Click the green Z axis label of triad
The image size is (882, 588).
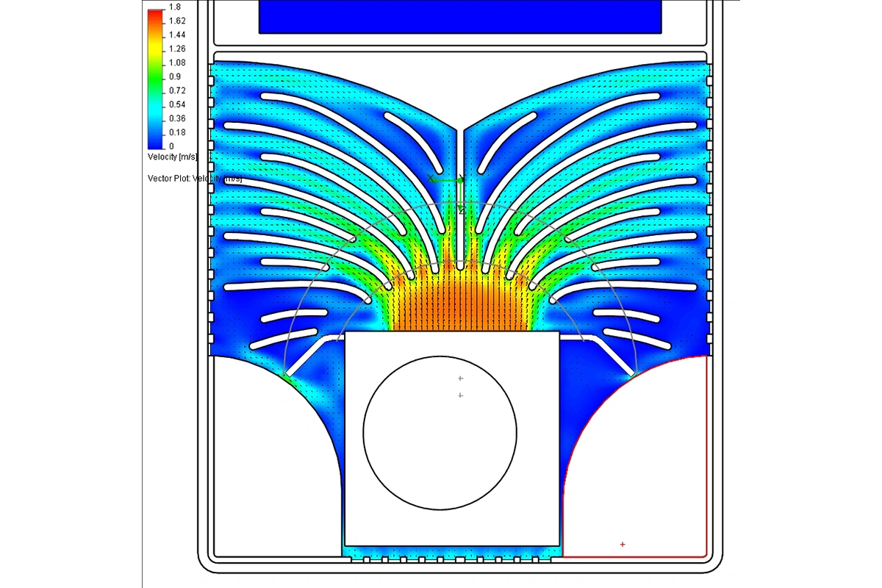461,211
